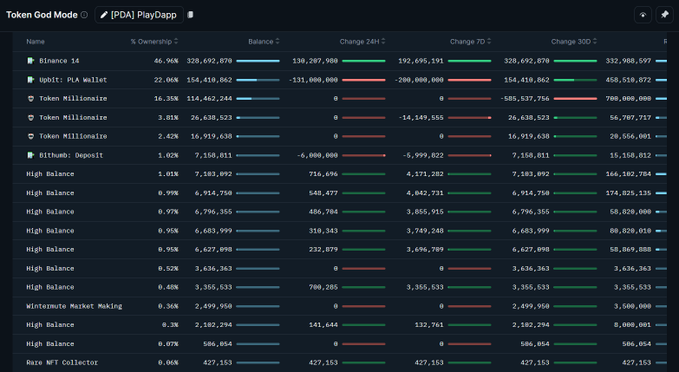
Task: Click the pin icon at top right
Action: coord(664,15)
